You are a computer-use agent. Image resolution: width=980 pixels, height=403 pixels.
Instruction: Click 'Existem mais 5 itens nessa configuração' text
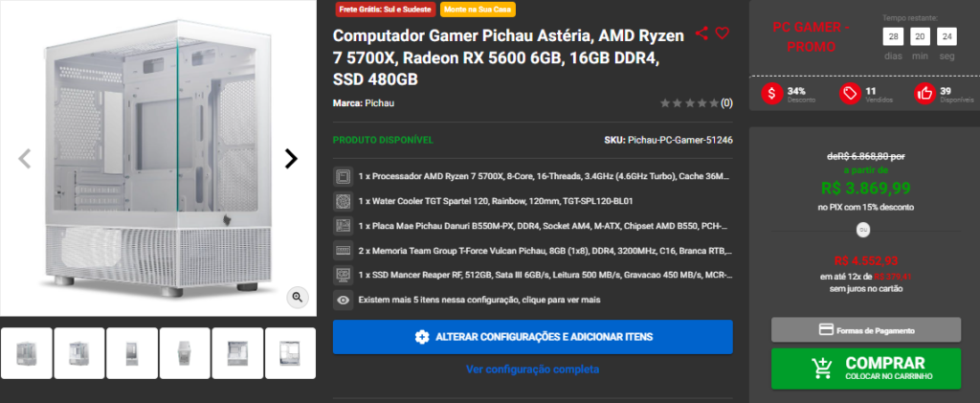pos(479,300)
